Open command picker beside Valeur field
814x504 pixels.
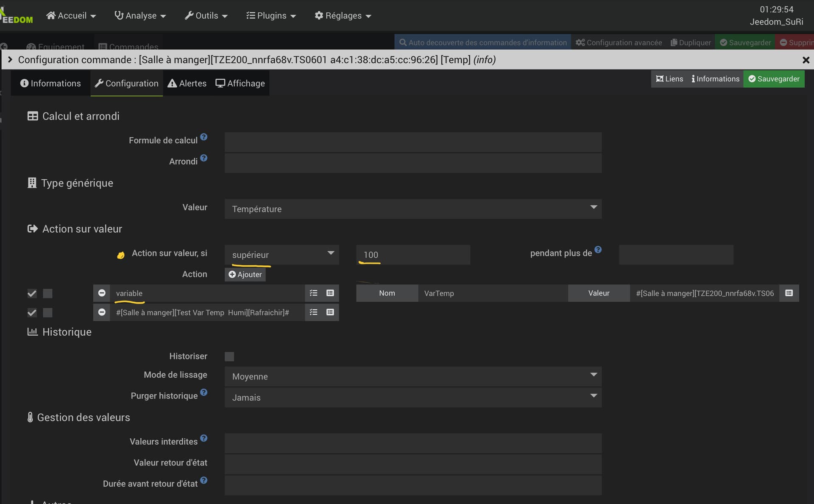[789, 293]
